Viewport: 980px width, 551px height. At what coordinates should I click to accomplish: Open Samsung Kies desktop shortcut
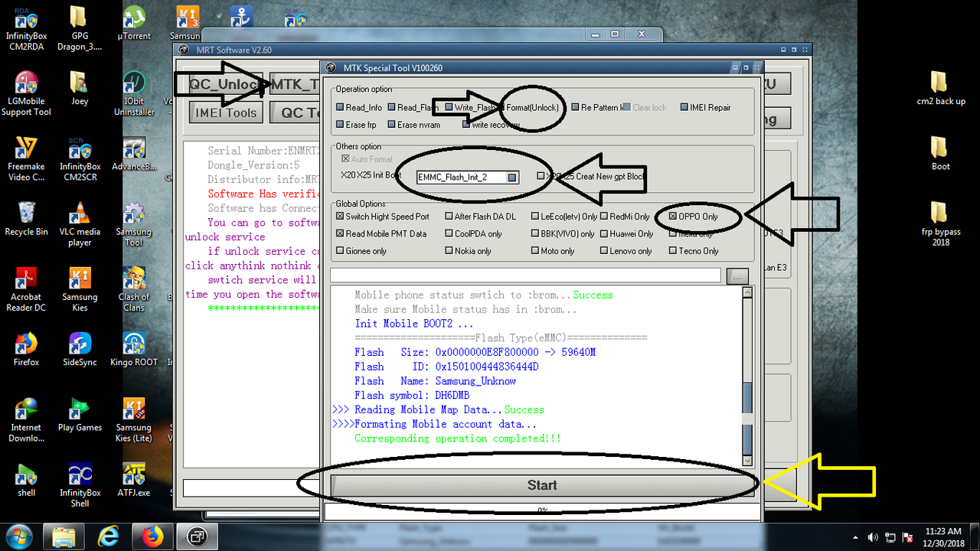pos(80,289)
